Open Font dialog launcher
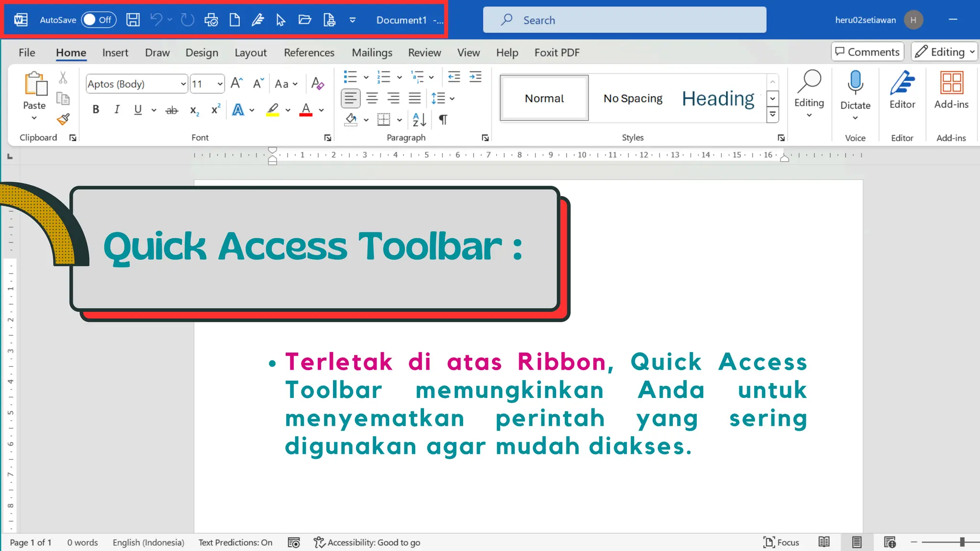Image resolution: width=980 pixels, height=551 pixels. [328, 138]
